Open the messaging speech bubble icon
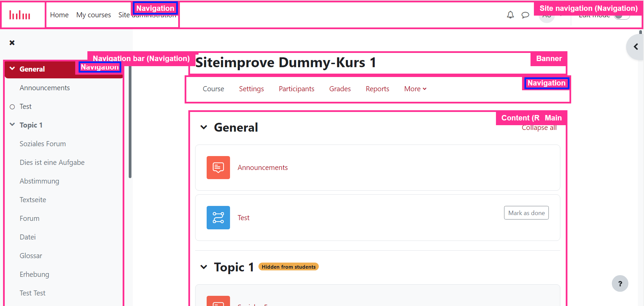644x306 pixels. pos(525,15)
